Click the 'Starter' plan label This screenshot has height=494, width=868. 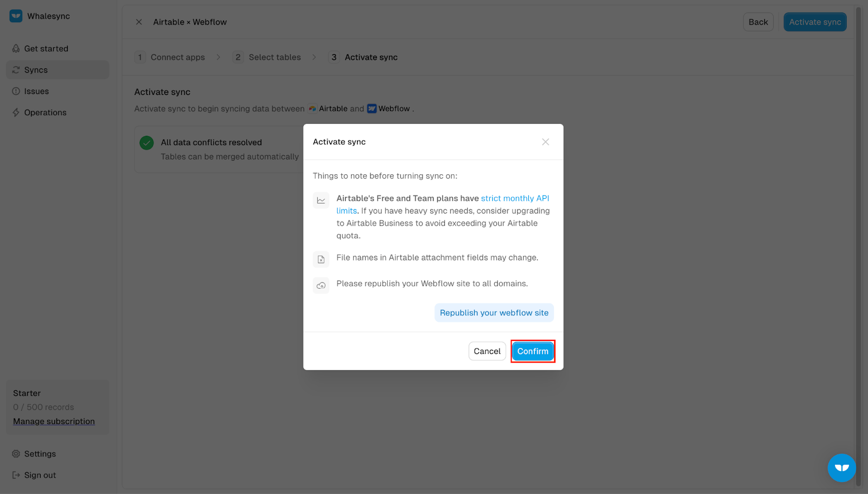click(x=27, y=393)
